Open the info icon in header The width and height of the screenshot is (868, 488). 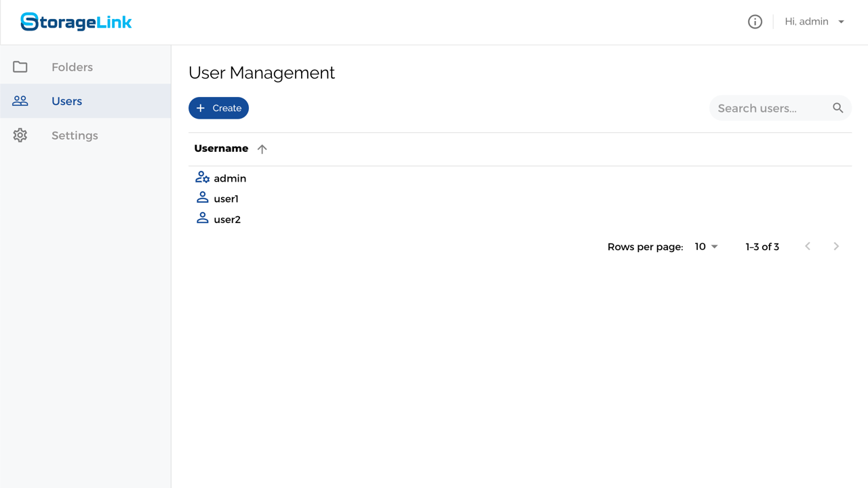click(x=755, y=22)
